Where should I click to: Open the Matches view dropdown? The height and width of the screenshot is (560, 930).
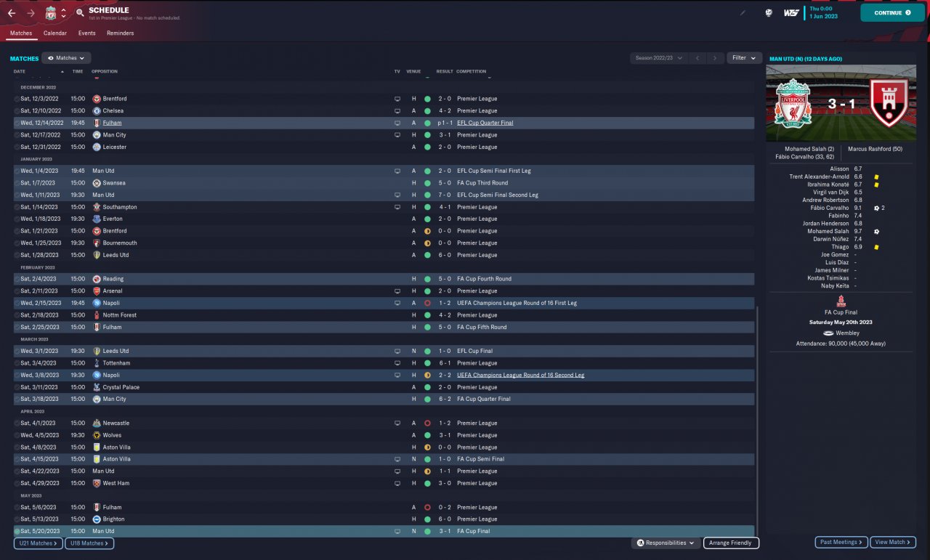pyautogui.click(x=66, y=58)
